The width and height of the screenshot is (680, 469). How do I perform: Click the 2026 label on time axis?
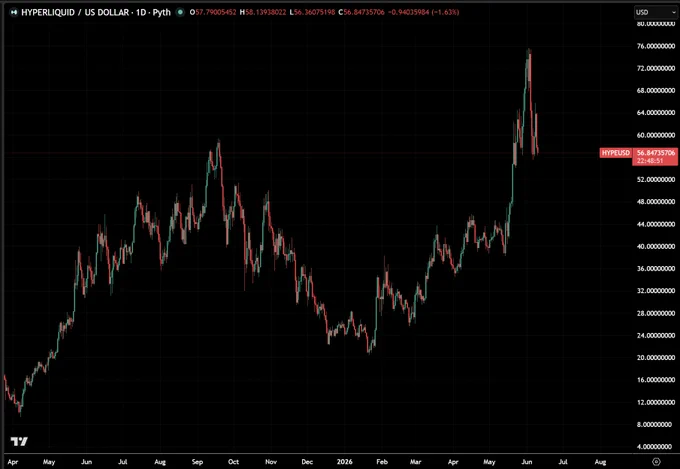tap(345, 462)
